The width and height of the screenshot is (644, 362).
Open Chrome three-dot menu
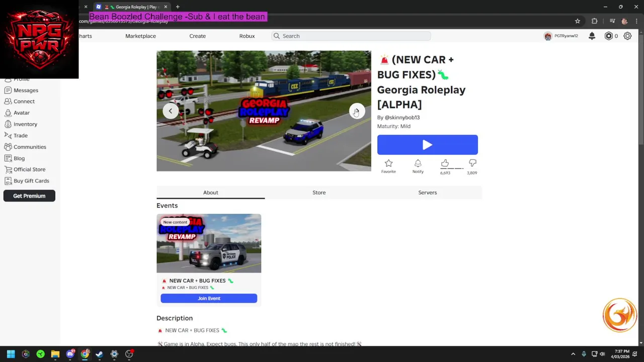coord(637,21)
